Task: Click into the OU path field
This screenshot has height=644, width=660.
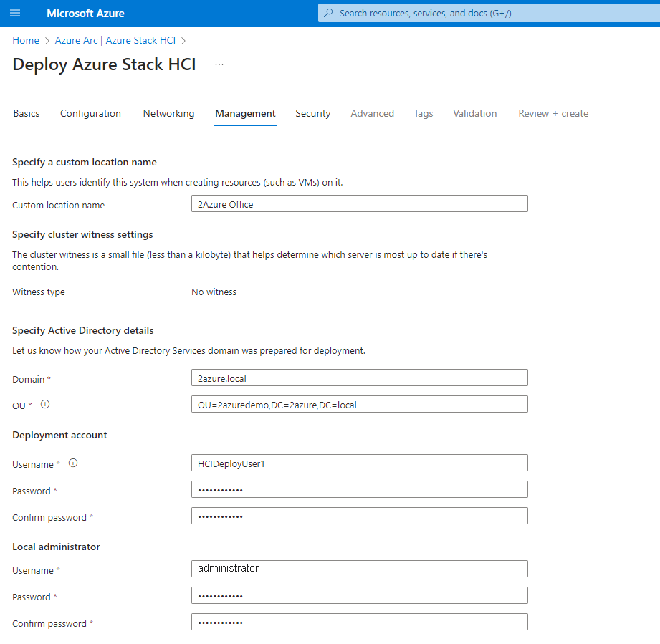Action: tap(359, 405)
